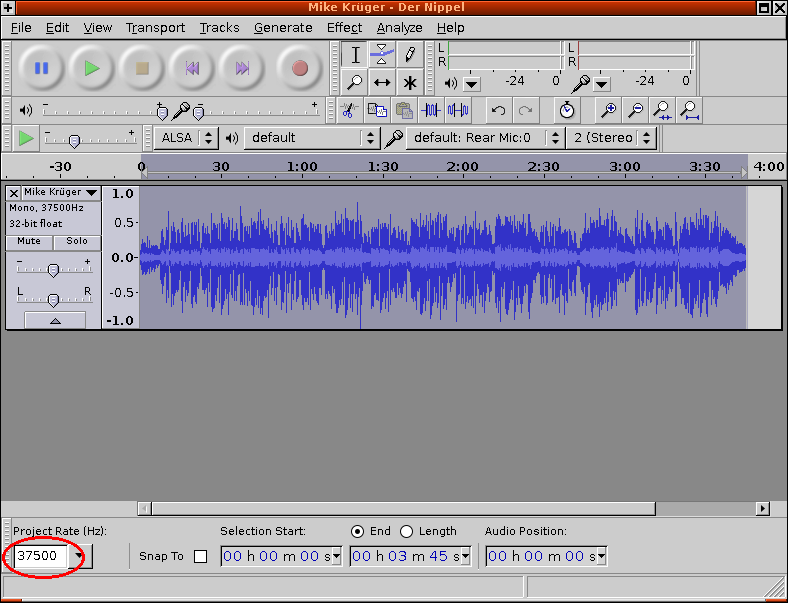Open the Analyze menu
Image resolution: width=788 pixels, height=603 pixels.
[399, 28]
